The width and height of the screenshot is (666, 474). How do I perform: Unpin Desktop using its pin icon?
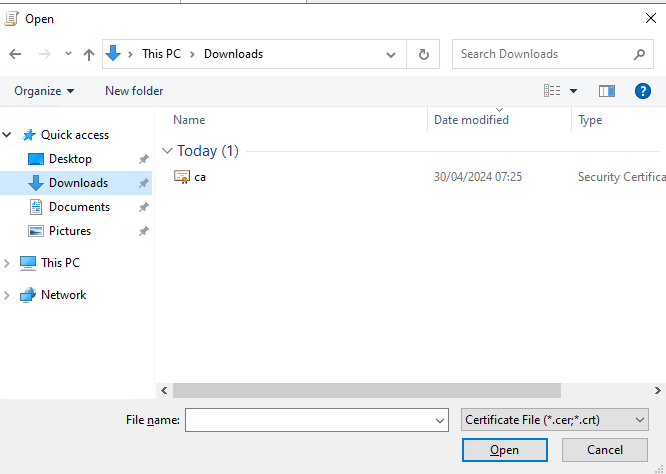tap(144, 159)
